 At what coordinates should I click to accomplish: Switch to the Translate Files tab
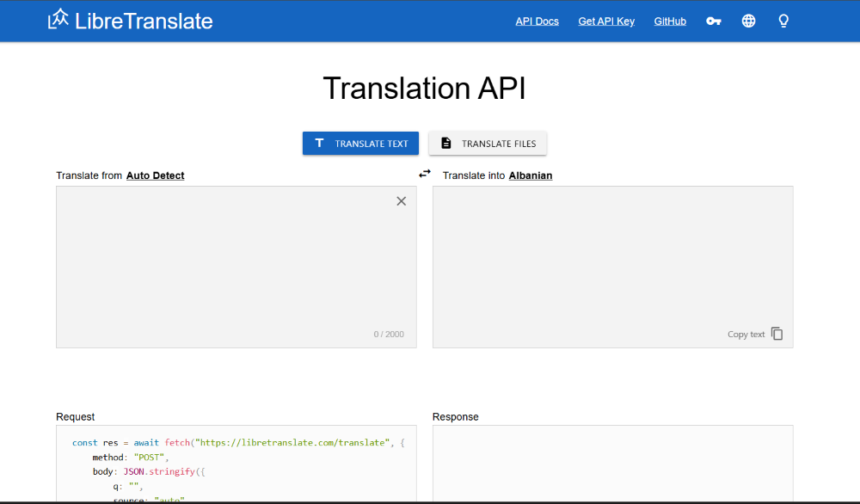click(x=488, y=143)
